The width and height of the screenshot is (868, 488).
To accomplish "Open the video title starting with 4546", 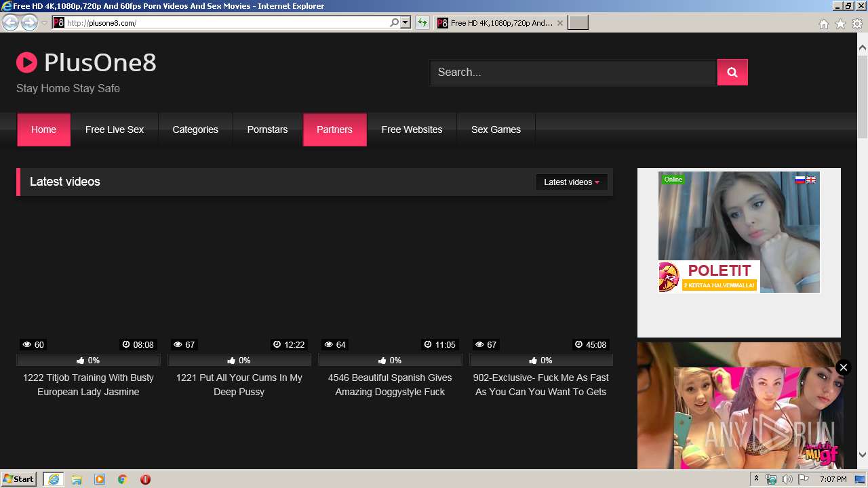I will coord(390,385).
